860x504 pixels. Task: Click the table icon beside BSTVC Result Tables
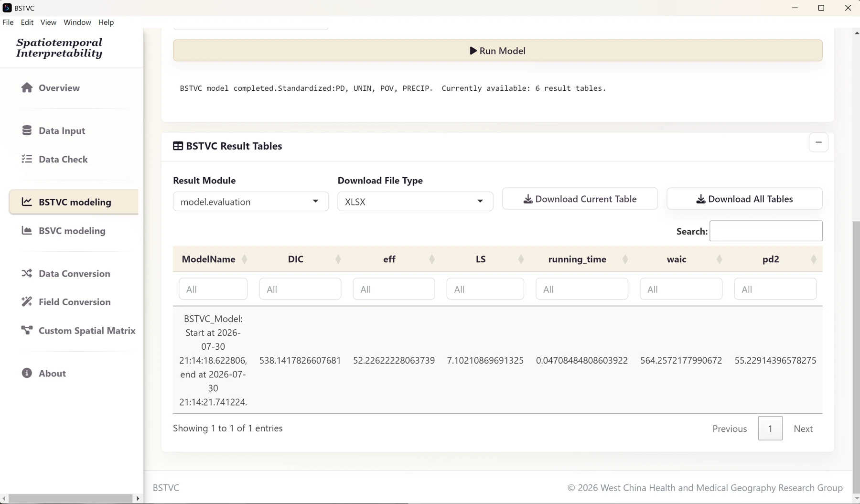pos(178,146)
